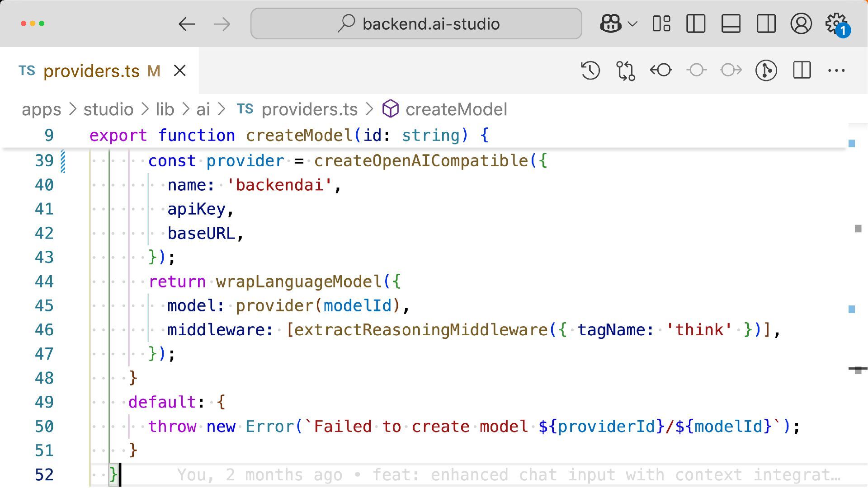Select the studio breadcrumb folder
The height and width of the screenshot is (488, 868).
[x=108, y=109]
